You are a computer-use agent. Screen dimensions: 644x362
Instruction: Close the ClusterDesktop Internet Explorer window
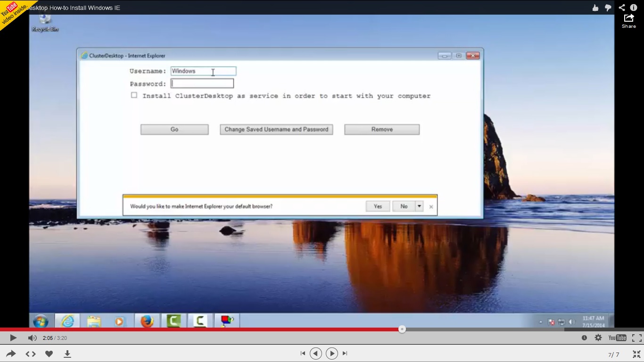[x=473, y=56]
